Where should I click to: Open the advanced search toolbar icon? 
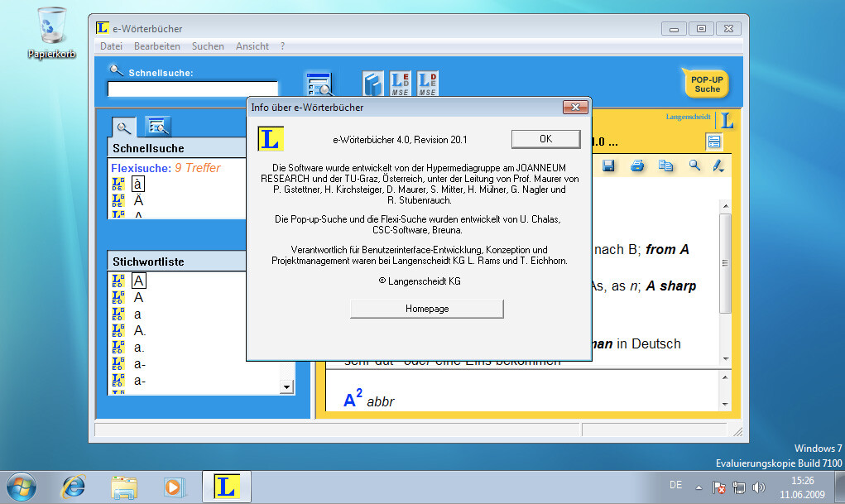point(319,84)
